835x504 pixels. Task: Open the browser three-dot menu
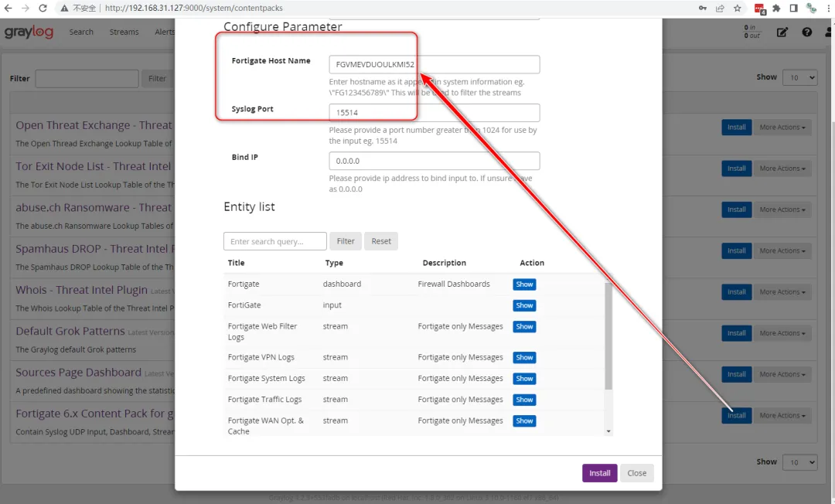829,8
